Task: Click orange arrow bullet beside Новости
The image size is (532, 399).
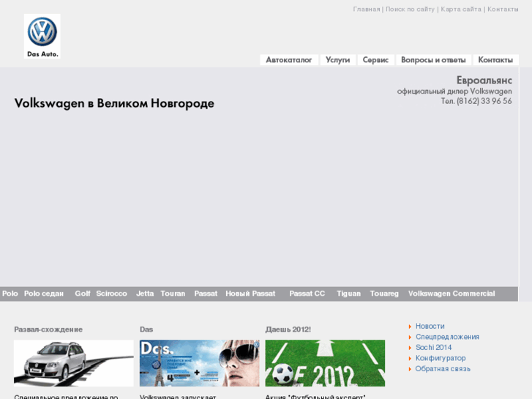Action: coord(410,327)
